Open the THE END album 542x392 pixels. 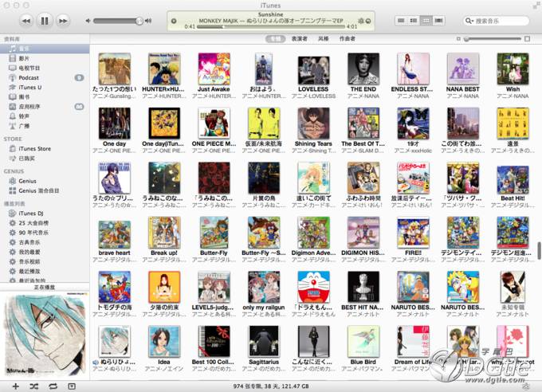tap(363, 69)
